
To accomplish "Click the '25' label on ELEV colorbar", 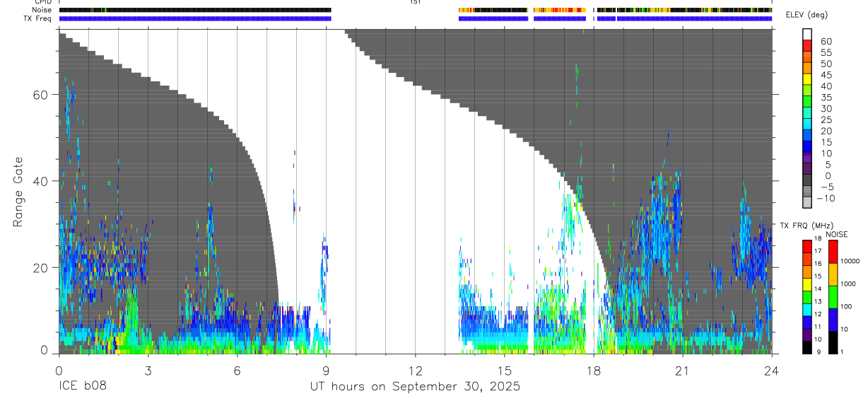I will [826, 120].
